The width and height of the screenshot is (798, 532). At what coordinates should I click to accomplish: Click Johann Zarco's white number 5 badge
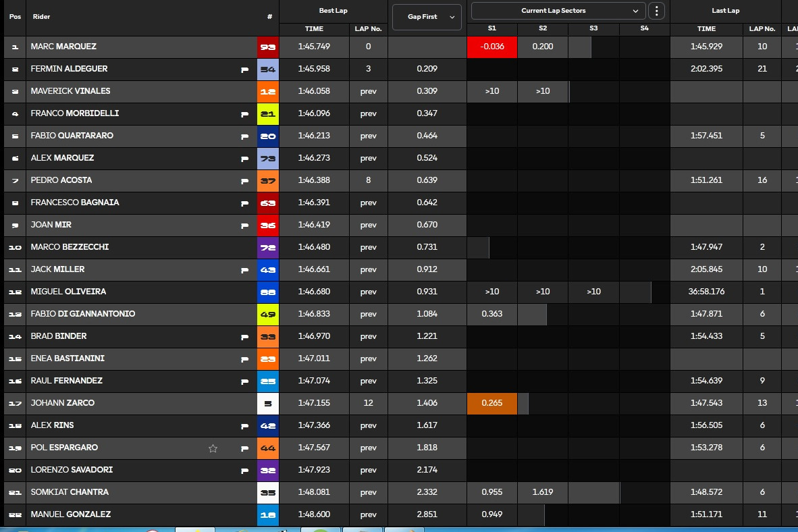pos(268,403)
